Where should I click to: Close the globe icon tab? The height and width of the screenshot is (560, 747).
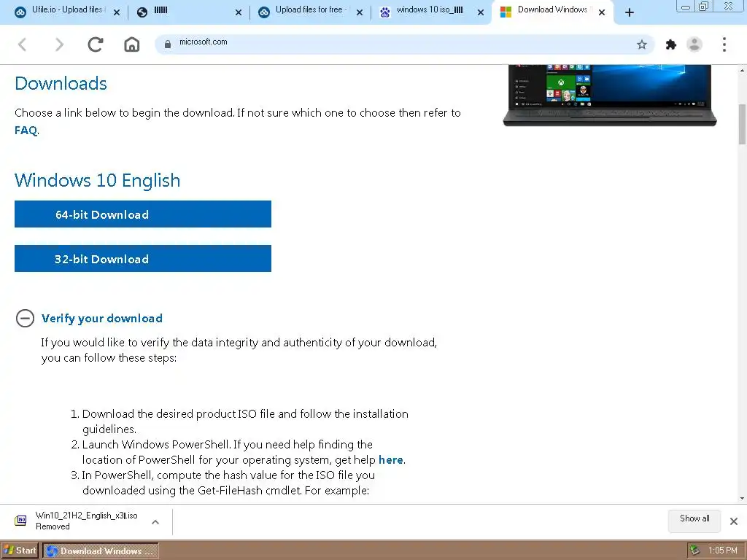239,13
